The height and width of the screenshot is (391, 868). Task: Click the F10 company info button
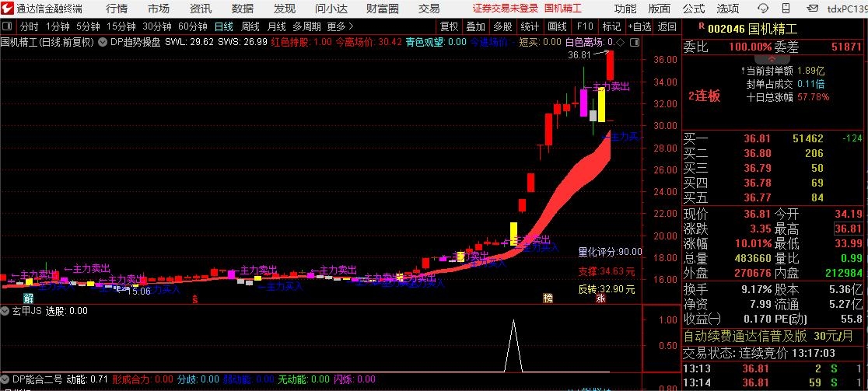tap(585, 26)
